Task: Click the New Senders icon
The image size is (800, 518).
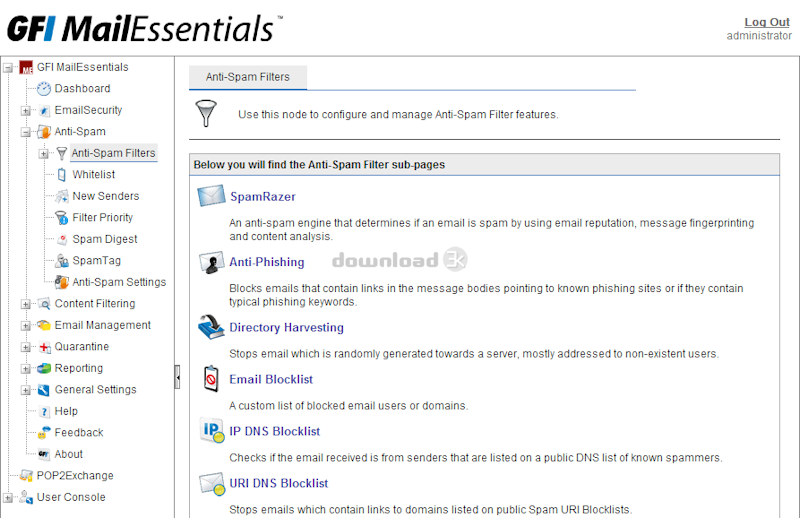Action: [x=62, y=196]
